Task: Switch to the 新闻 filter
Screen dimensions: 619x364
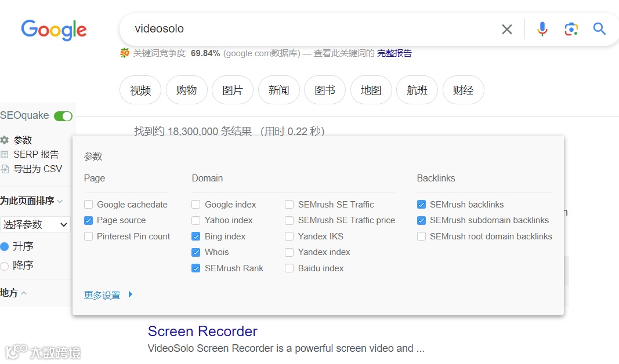Action: click(278, 90)
